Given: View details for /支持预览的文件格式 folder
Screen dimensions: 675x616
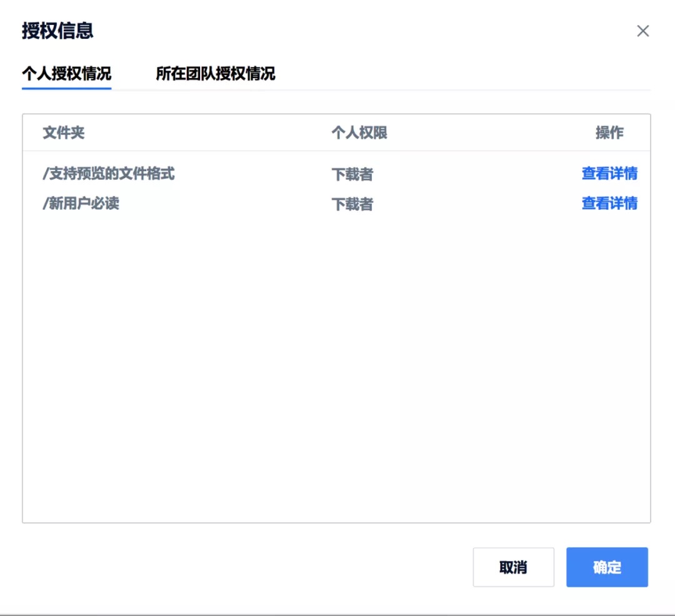Looking at the screenshot, I should coord(609,173).
